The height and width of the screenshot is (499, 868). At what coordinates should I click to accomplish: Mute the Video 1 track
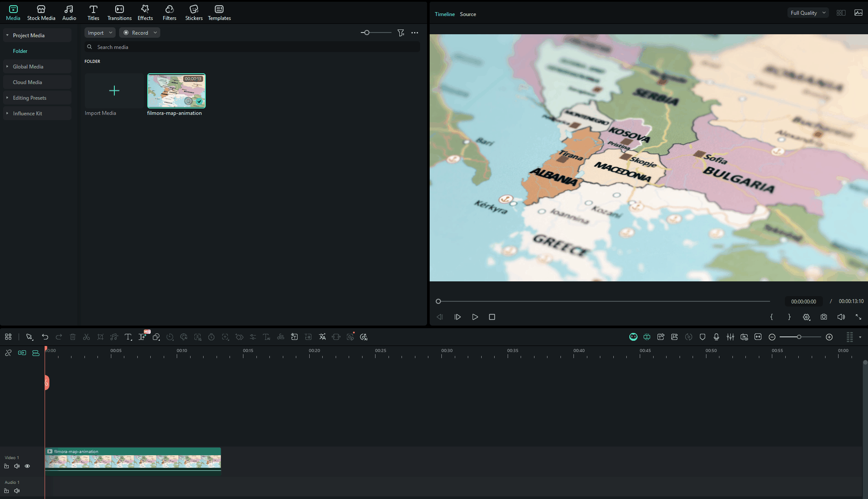17,466
